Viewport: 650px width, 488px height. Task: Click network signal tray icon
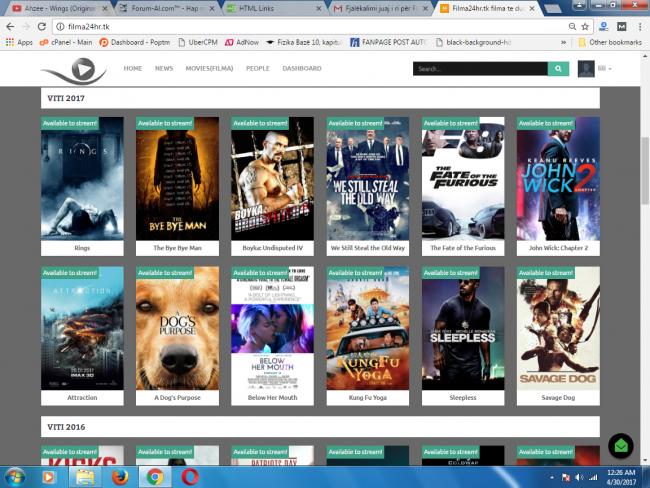click(593, 478)
